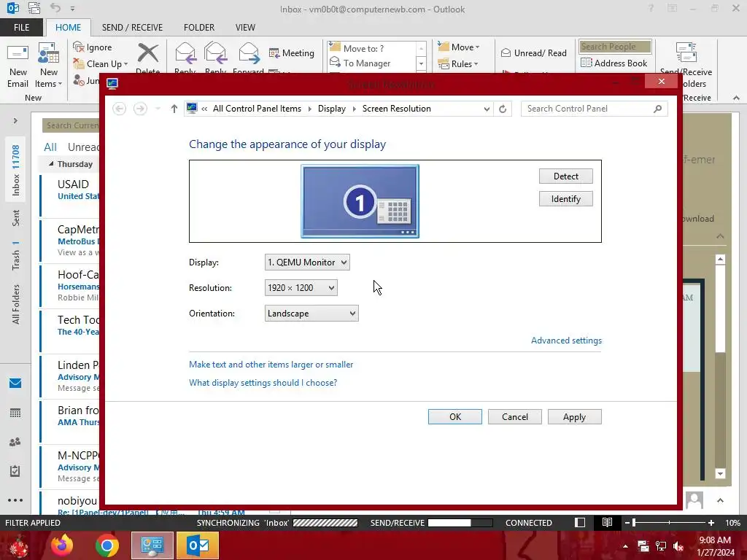Open 'What display settings should I choose?'
The width and height of the screenshot is (747, 560).
(x=263, y=383)
